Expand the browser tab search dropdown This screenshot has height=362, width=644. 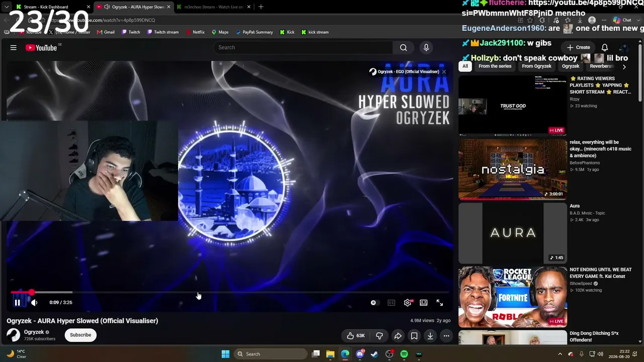tap(6, 7)
